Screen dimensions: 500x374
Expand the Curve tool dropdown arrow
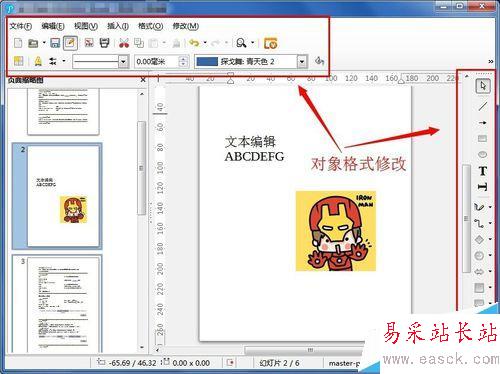(x=490, y=207)
